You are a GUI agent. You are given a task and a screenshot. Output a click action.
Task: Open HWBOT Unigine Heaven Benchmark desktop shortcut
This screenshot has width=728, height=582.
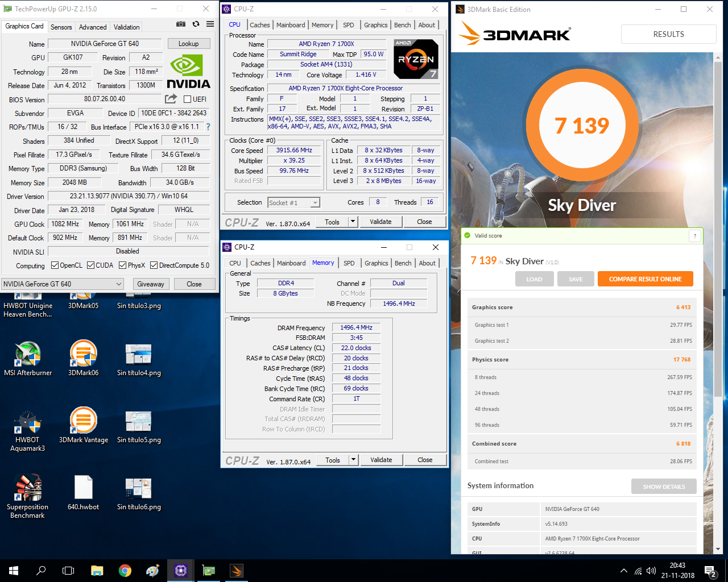[28, 305]
